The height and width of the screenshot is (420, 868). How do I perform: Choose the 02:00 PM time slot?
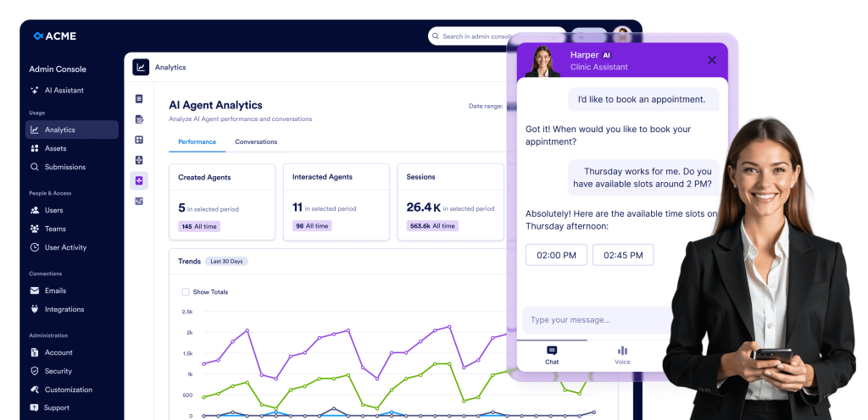556,255
